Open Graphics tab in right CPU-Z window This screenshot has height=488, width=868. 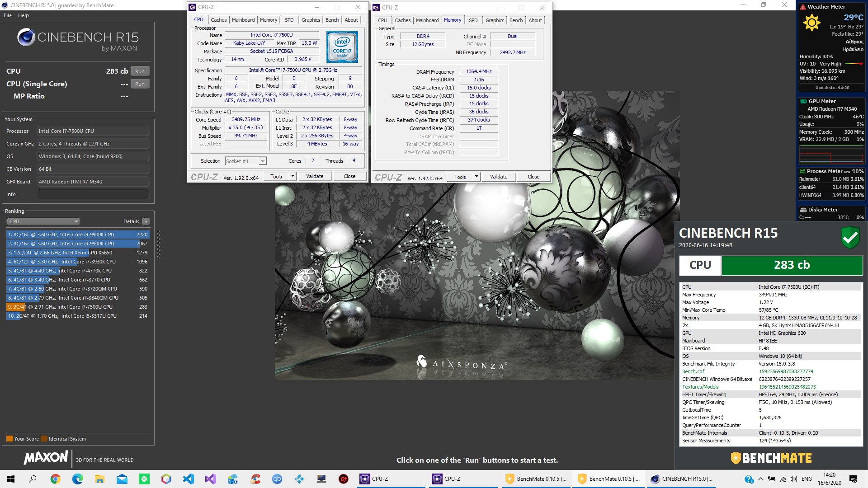(495, 20)
